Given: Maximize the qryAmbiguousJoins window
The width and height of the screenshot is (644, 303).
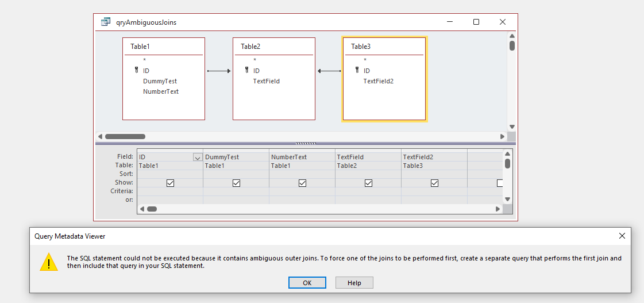Looking at the screenshot, I should point(476,22).
